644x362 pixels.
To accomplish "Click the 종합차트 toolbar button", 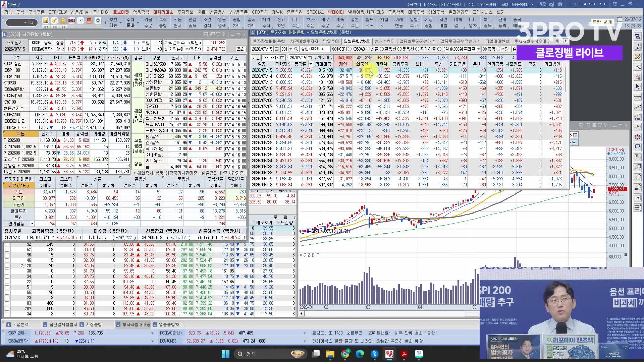I will coord(237,22).
